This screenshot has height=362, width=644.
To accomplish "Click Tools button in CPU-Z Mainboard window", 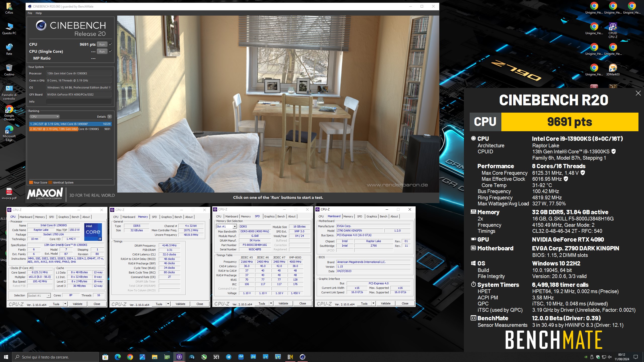I will click(364, 303).
